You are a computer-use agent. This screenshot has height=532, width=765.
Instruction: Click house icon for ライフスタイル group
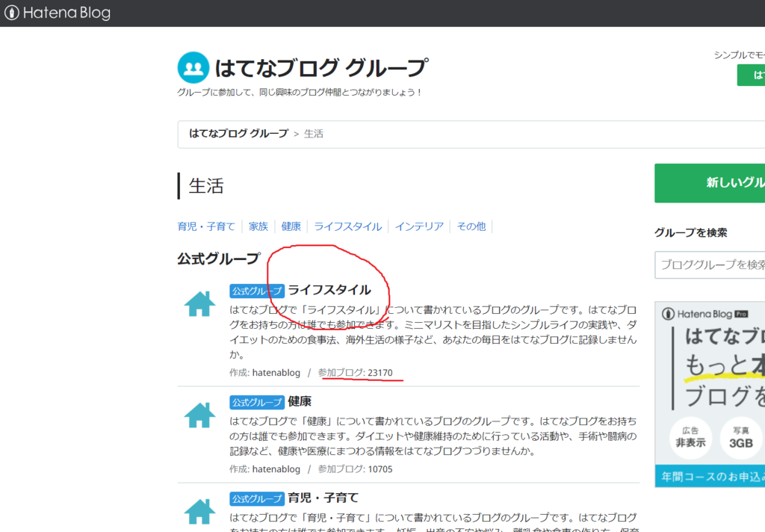coord(199,303)
